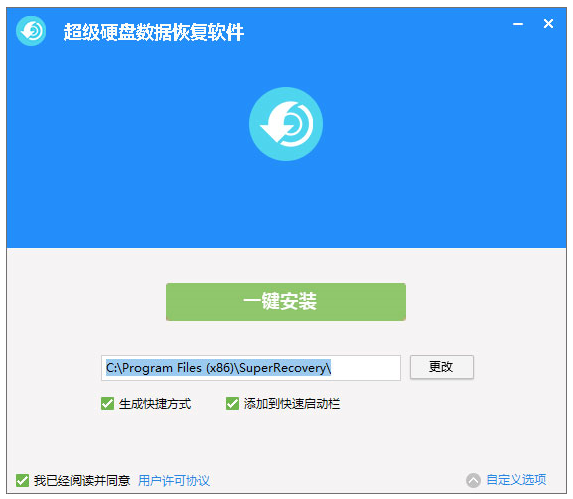Image resolution: width=573 pixels, height=499 pixels.
Task: Click the large round recovery logo in banner
Action: (x=286, y=124)
